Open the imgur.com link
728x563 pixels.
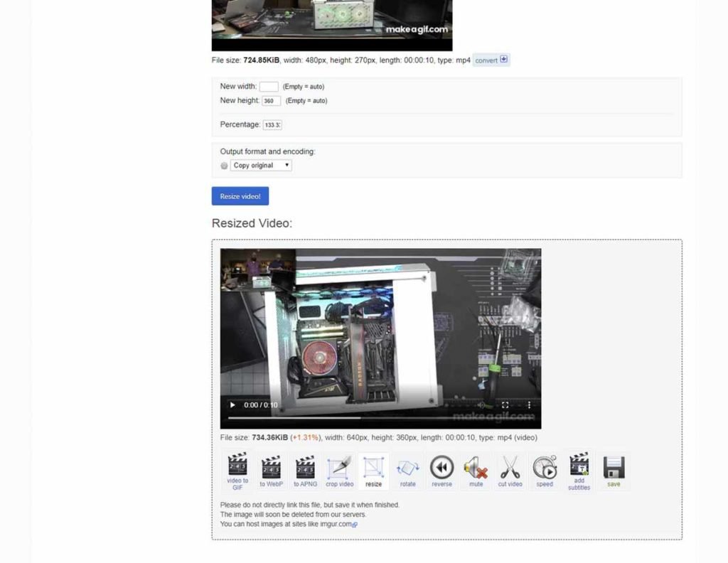click(x=338, y=524)
